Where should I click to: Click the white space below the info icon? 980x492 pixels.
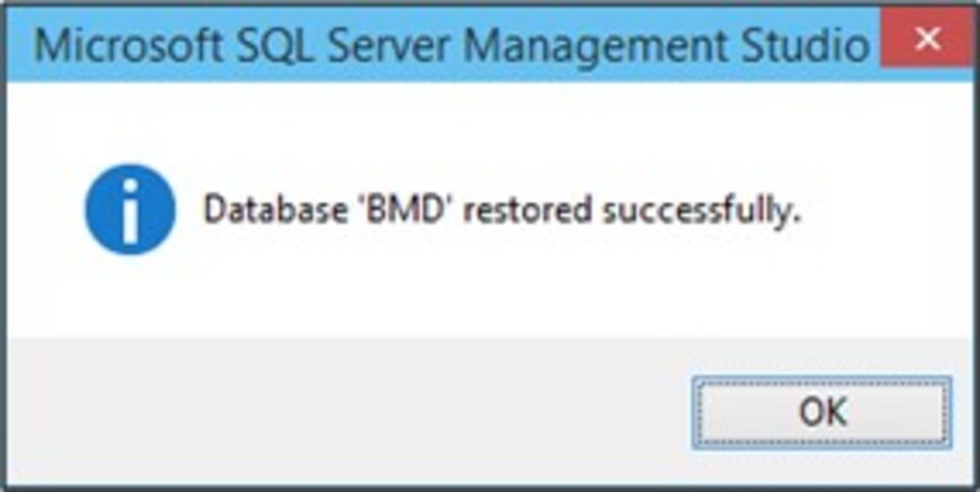point(130,294)
